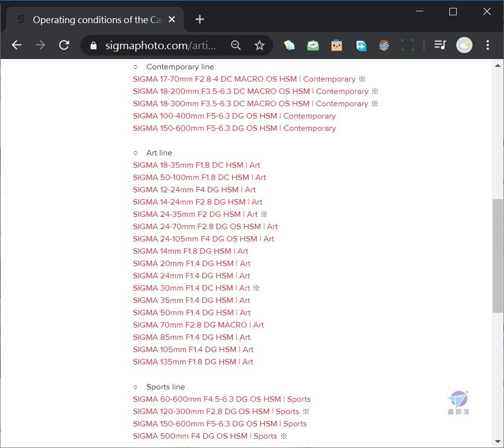Open SIGMA 120-300mm F2.8 Sports link
The width and height of the screenshot is (504, 448).
click(x=216, y=412)
